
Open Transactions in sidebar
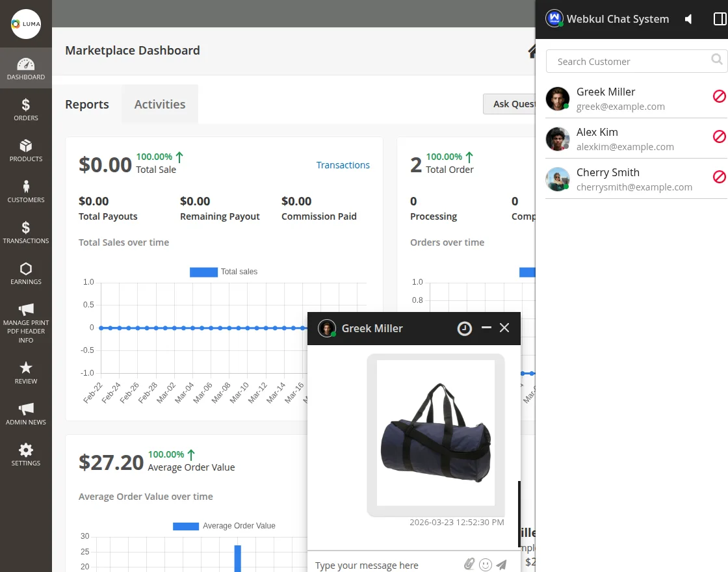[26, 232]
